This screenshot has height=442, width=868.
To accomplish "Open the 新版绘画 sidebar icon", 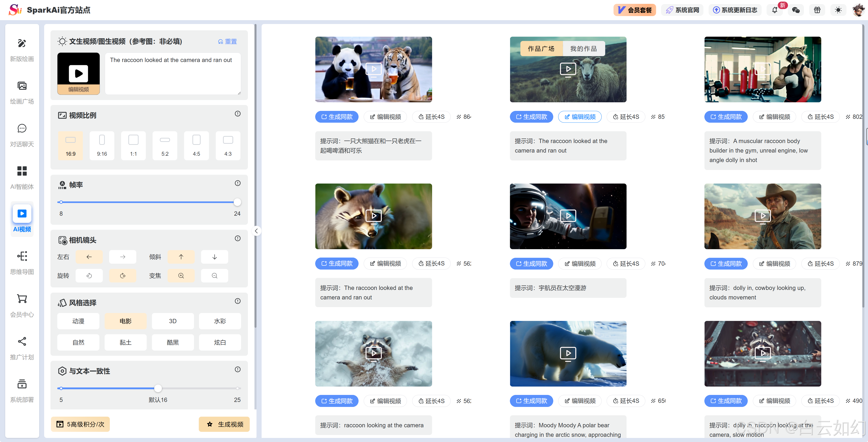I will pyautogui.click(x=22, y=44).
